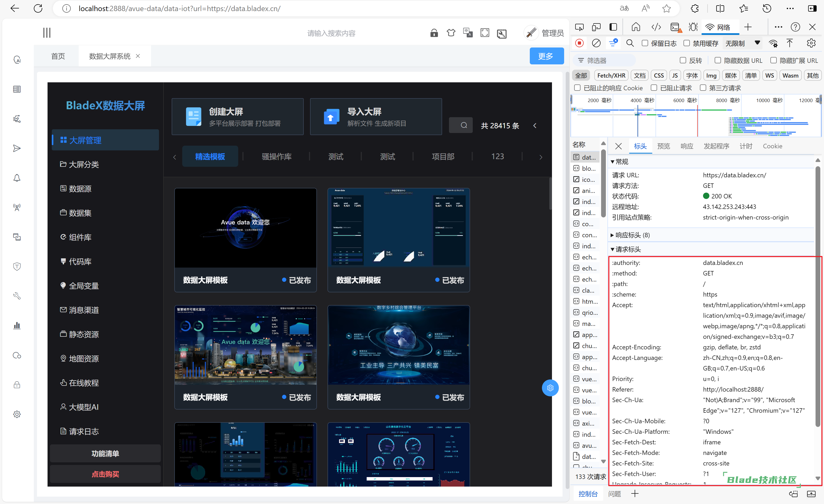824x504 pixels.
Task: Open the browser extensions puzzle icon
Action: click(694, 8)
